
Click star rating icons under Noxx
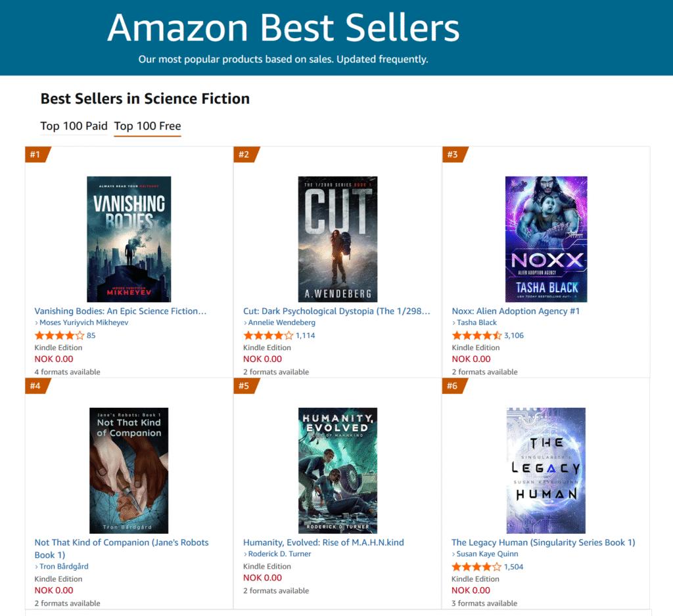476,336
